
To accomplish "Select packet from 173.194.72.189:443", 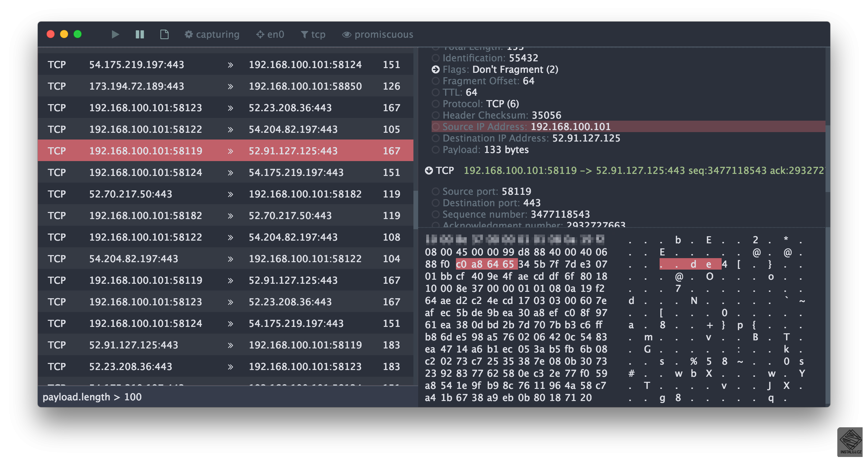I will tap(226, 86).
